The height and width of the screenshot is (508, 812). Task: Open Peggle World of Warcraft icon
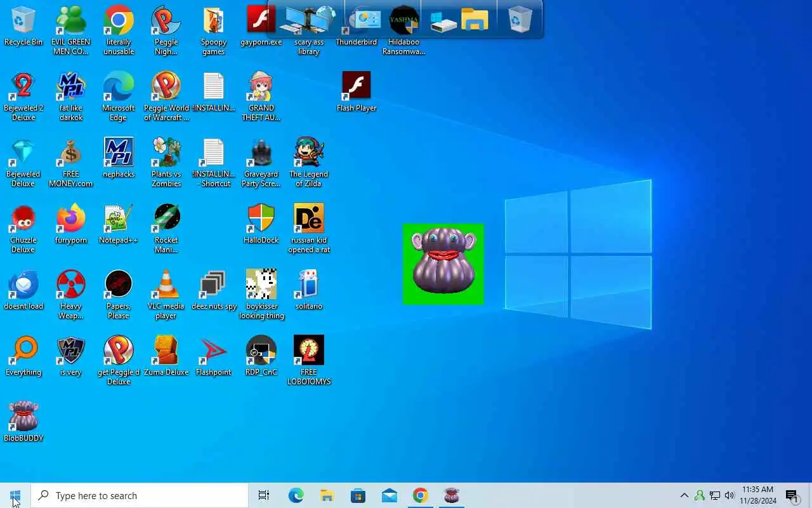pyautogui.click(x=166, y=97)
